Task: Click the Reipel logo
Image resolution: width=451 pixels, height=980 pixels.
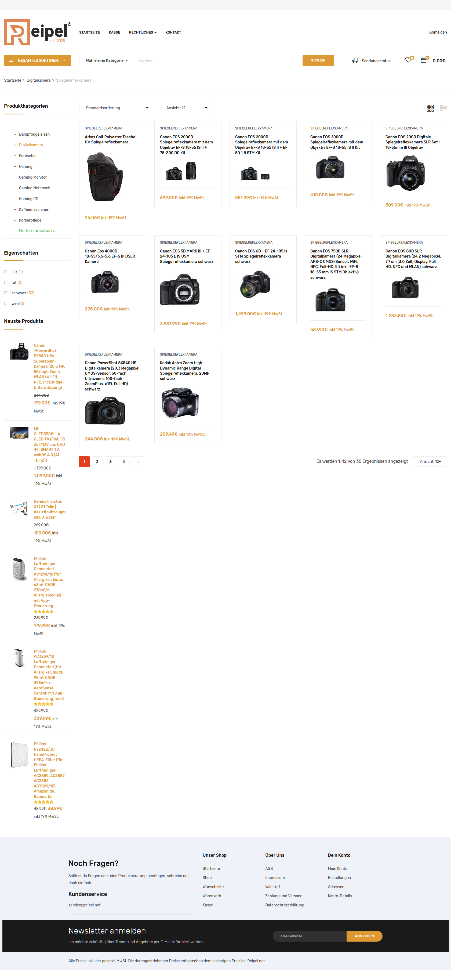Action: [38, 32]
